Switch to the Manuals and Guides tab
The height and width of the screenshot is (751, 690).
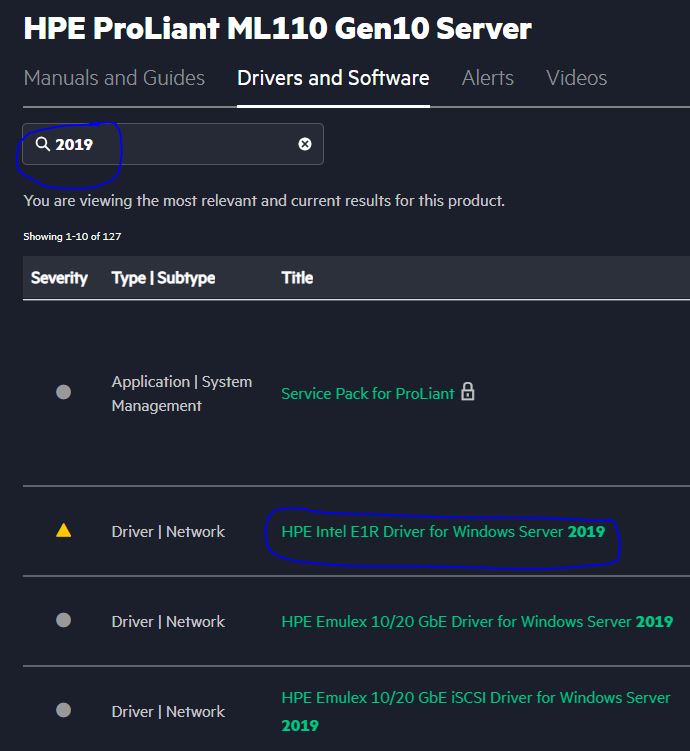(114, 78)
